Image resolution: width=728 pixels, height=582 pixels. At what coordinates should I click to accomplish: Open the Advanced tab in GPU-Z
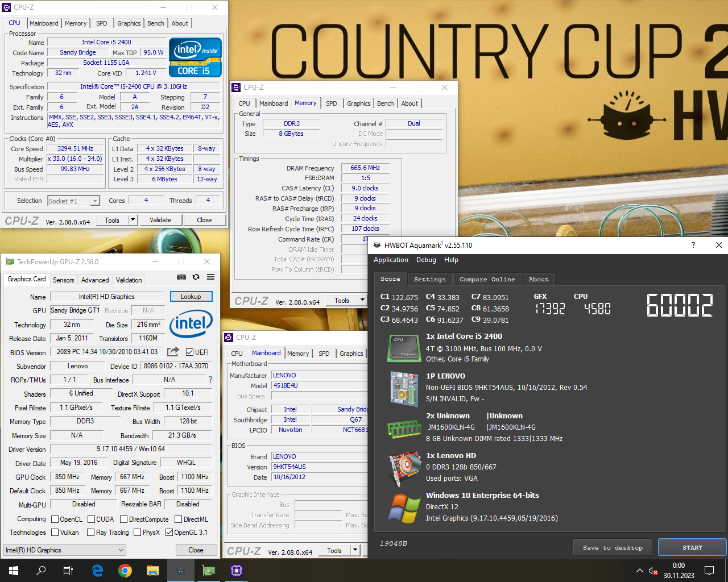(95, 280)
